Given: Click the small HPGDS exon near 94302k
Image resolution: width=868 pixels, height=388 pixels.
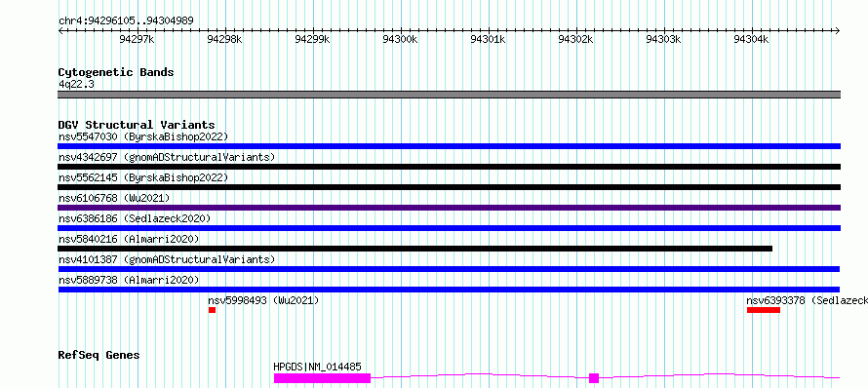Looking at the screenshot, I should [x=594, y=378].
